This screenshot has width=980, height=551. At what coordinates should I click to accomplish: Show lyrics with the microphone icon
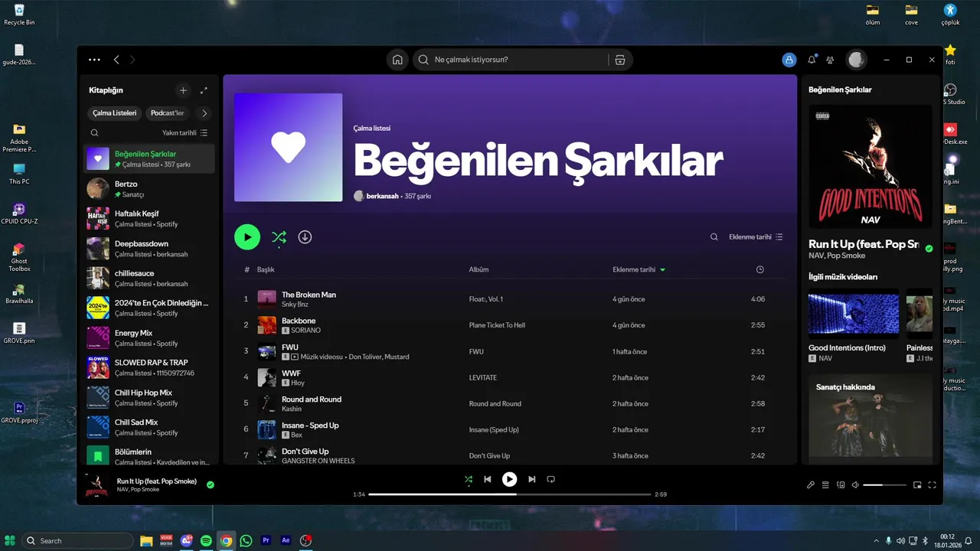[811, 484]
